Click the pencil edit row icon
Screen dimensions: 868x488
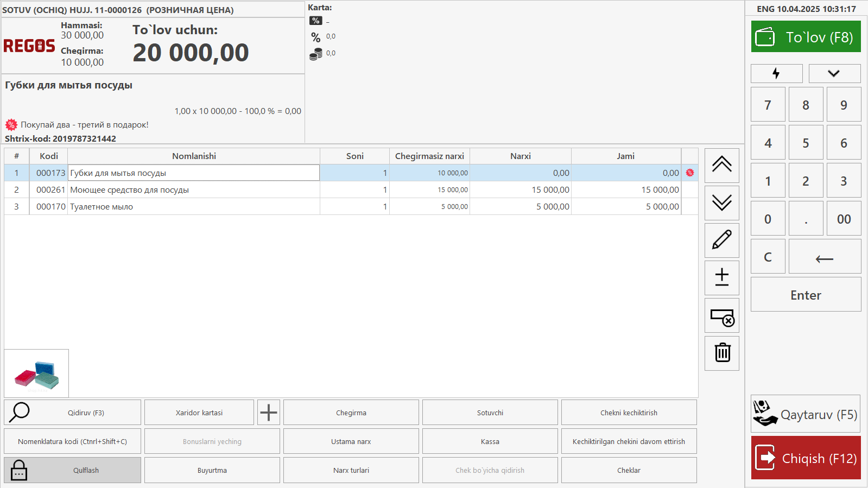pos(721,240)
